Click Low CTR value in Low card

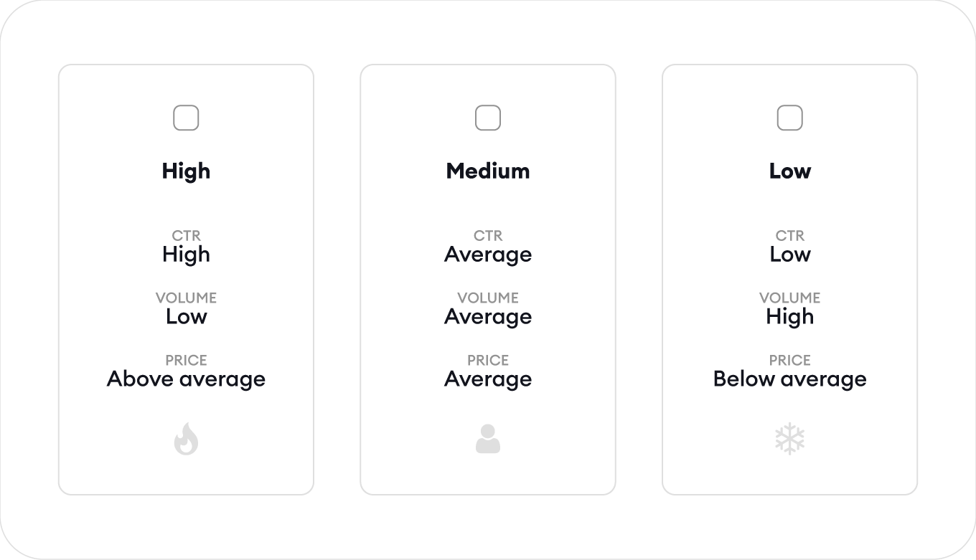pyautogui.click(x=790, y=255)
